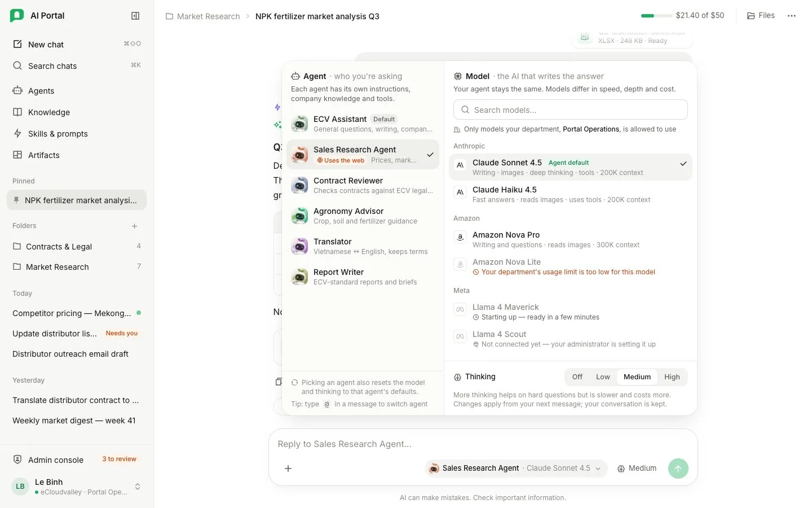Expand the Market Research folder in sidebar

point(77,266)
